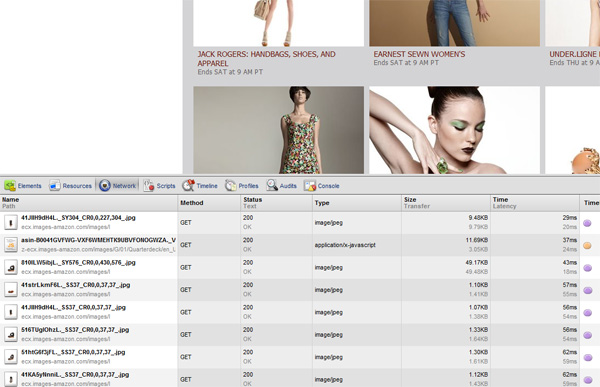The height and width of the screenshot is (387, 600).
Task: Click the 9.48KB size value
Action: (478, 218)
